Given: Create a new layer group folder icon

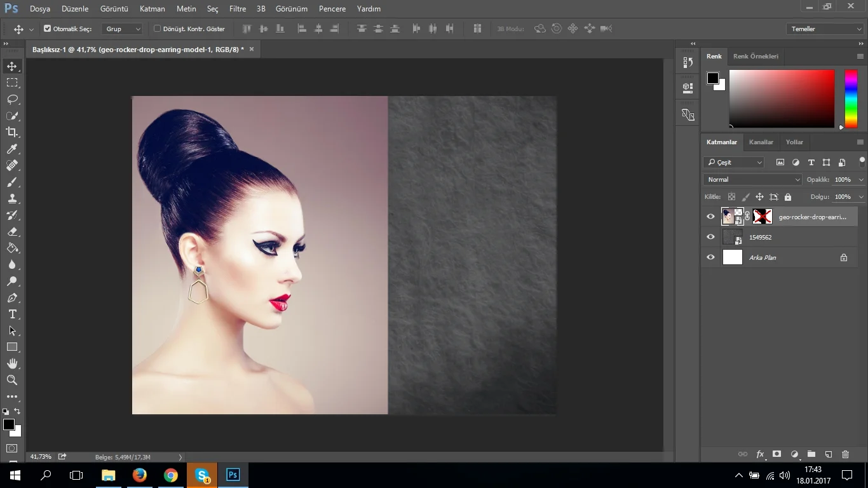Looking at the screenshot, I should (811, 454).
